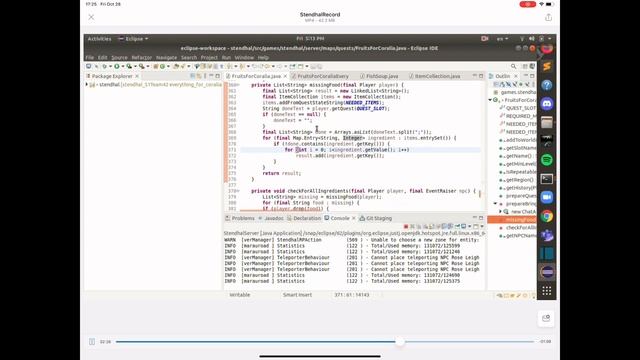This screenshot has height=360, width=640.
Task: Open the Edit menu
Action: pyautogui.click(x=102, y=58)
